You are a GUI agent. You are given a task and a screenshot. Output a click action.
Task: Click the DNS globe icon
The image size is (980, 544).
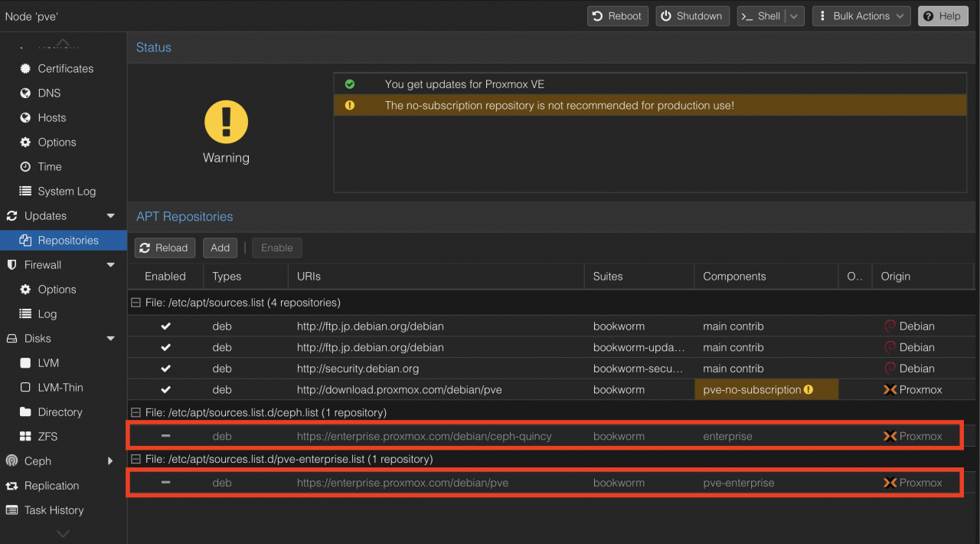click(25, 93)
